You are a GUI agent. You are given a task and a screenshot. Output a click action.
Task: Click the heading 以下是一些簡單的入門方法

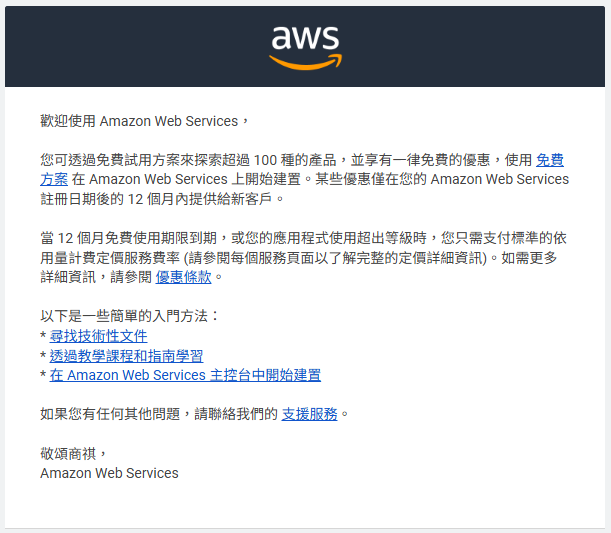point(130,316)
